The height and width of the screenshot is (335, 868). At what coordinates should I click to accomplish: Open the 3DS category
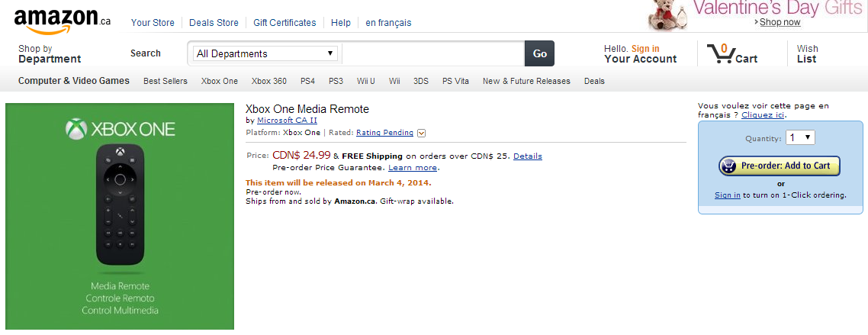pos(421,81)
